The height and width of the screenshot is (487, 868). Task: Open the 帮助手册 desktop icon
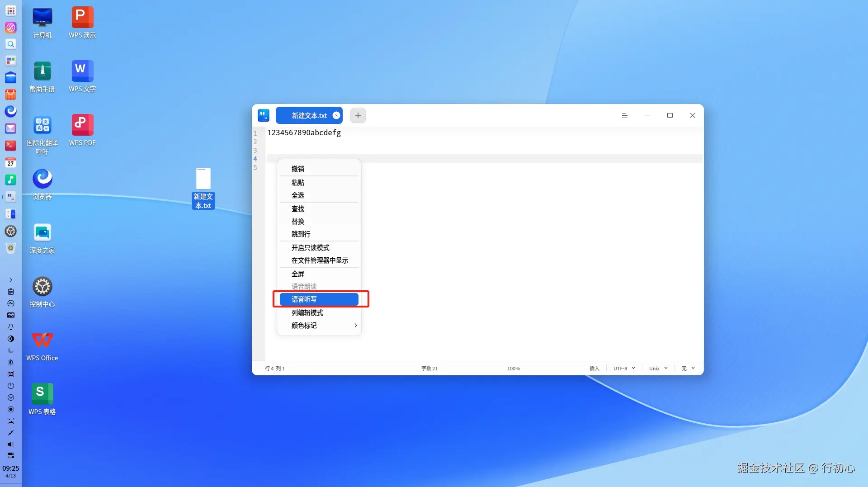coord(42,77)
